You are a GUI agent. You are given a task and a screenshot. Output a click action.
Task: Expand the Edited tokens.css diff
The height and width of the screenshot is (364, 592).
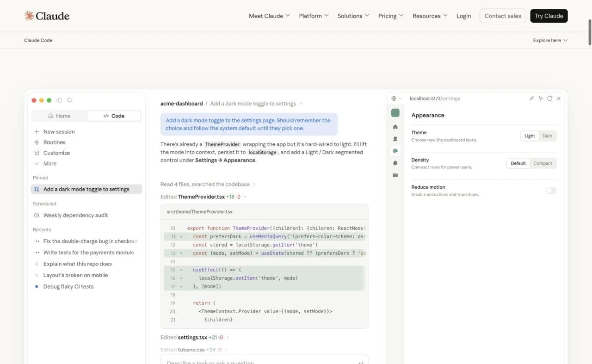[x=194, y=350]
